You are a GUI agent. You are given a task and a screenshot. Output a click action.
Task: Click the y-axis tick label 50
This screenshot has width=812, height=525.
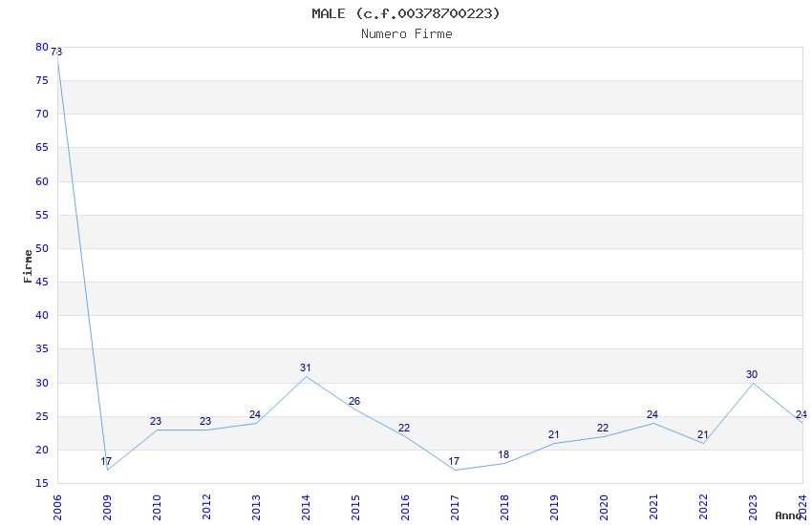(42, 248)
